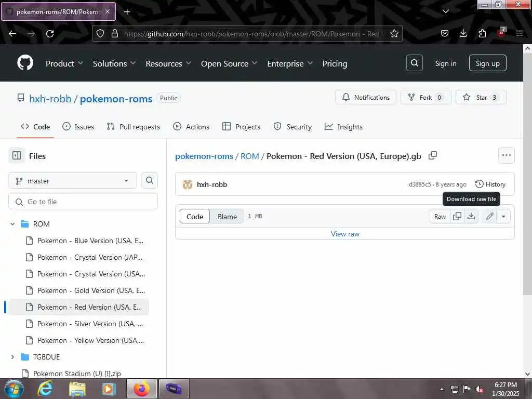This screenshot has width=532, height=399.
Task: Click the muted volume tray icon
Action: [479, 389]
